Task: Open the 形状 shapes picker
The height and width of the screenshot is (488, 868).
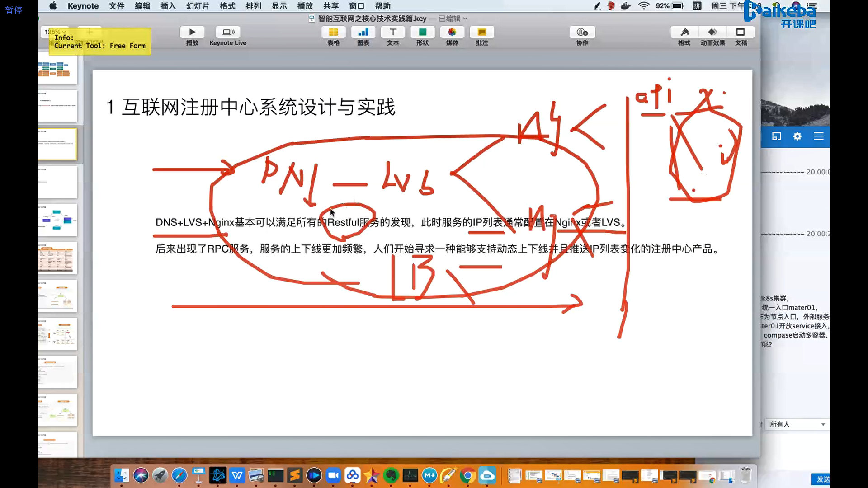Action: tap(422, 33)
